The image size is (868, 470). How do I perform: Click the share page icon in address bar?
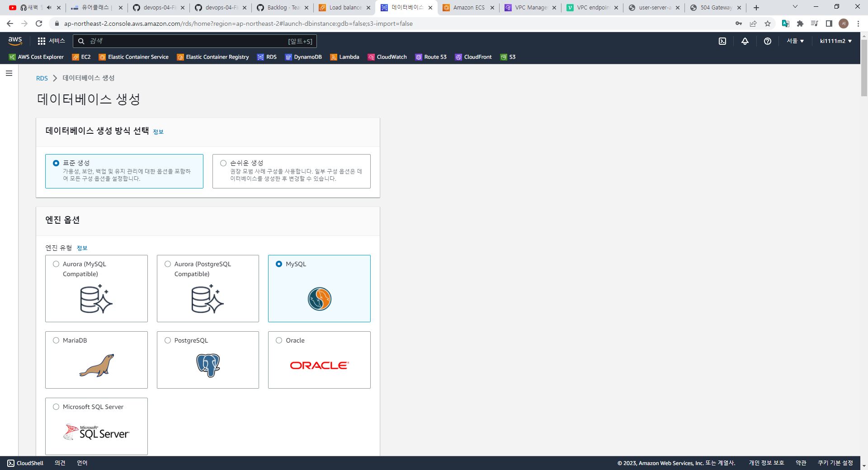point(753,23)
